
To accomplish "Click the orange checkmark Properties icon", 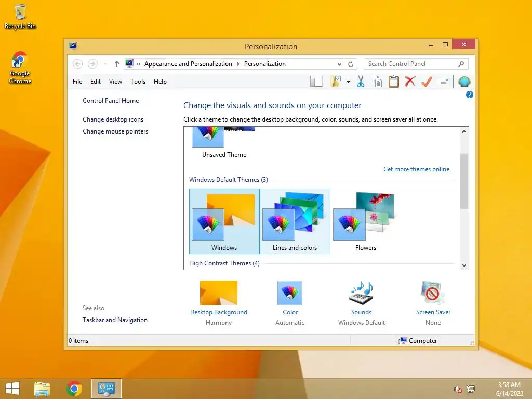I will (427, 82).
